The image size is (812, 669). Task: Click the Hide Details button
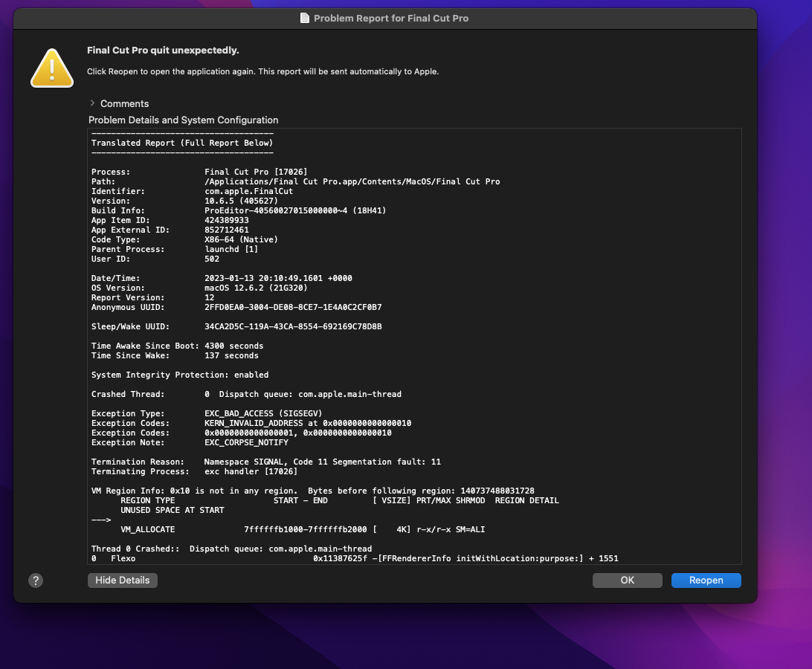(122, 581)
